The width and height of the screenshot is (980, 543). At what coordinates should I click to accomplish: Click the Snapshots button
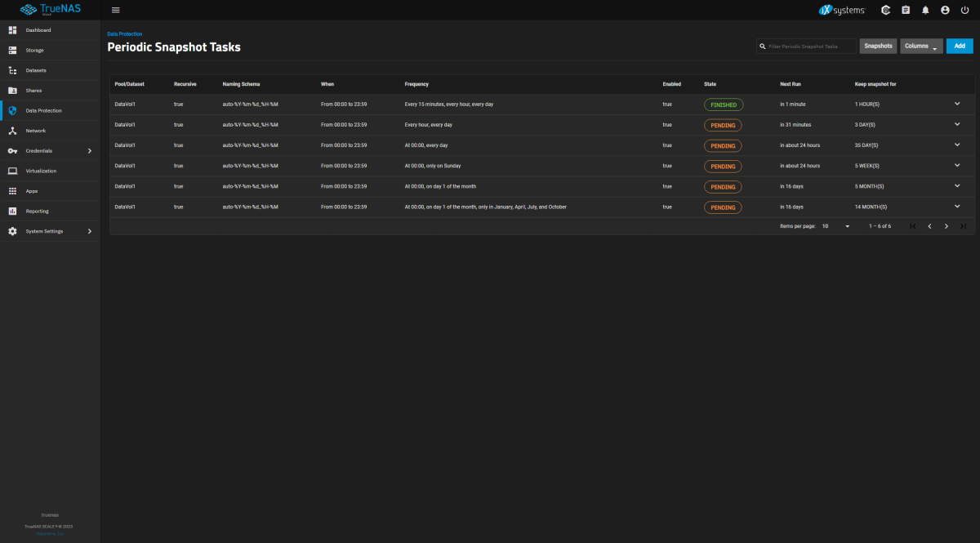click(878, 46)
